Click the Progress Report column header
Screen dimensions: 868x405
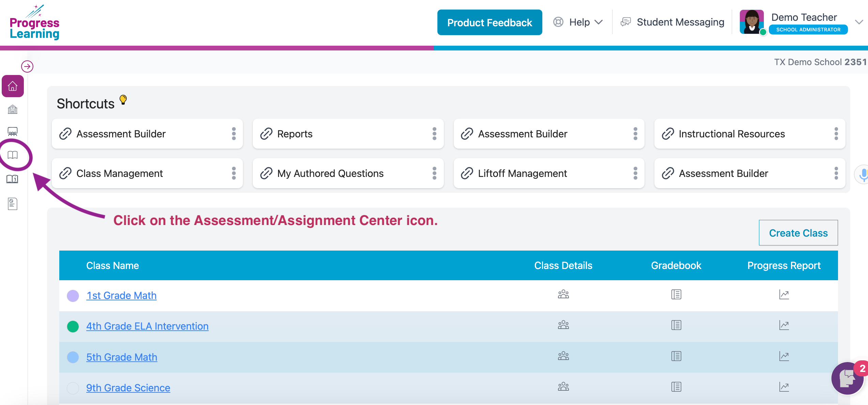point(784,266)
